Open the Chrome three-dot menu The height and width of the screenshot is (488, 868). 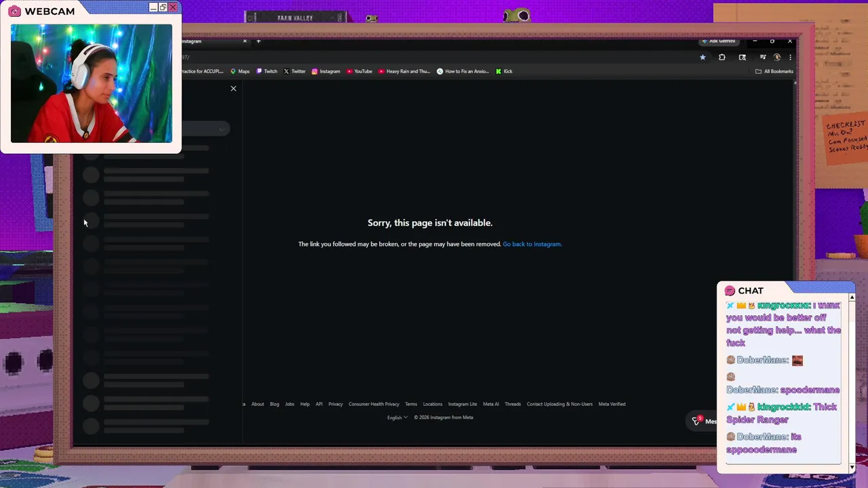pyautogui.click(x=790, y=58)
